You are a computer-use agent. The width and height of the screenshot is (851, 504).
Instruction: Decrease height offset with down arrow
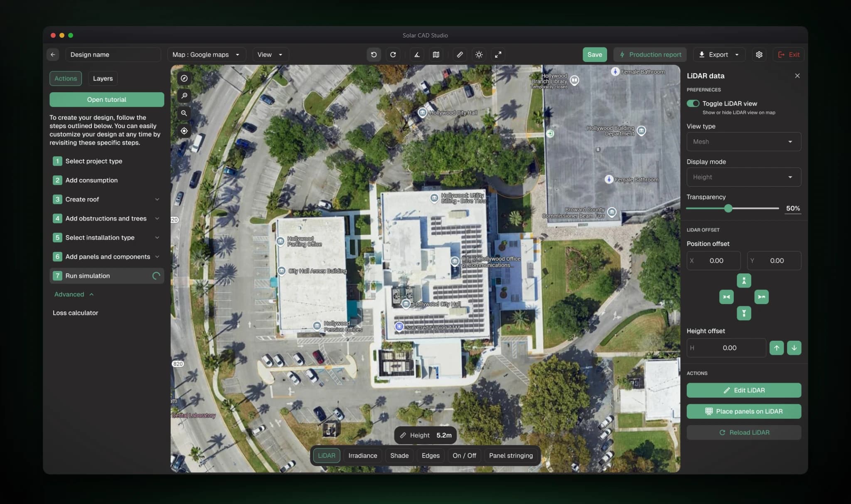tap(794, 348)
